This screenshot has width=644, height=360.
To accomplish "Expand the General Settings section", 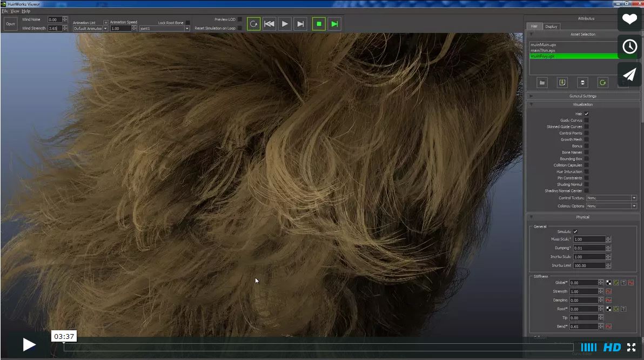I will tap(531, 96).
